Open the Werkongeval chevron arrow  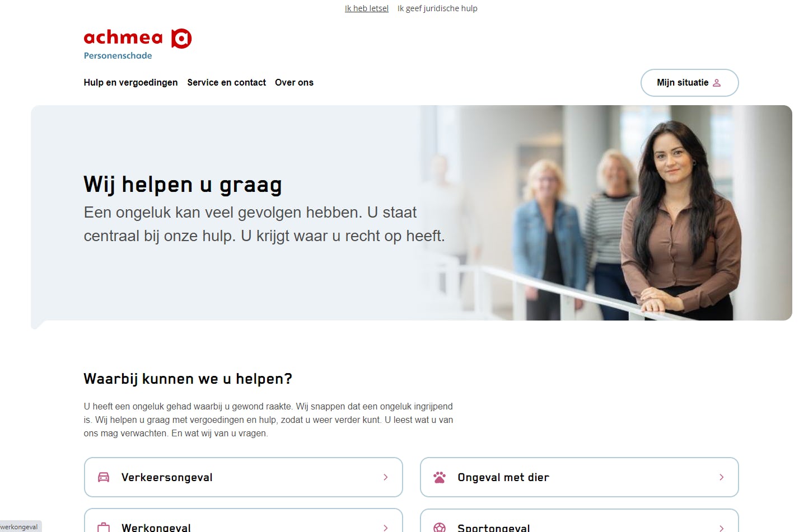tap(385, 528)
